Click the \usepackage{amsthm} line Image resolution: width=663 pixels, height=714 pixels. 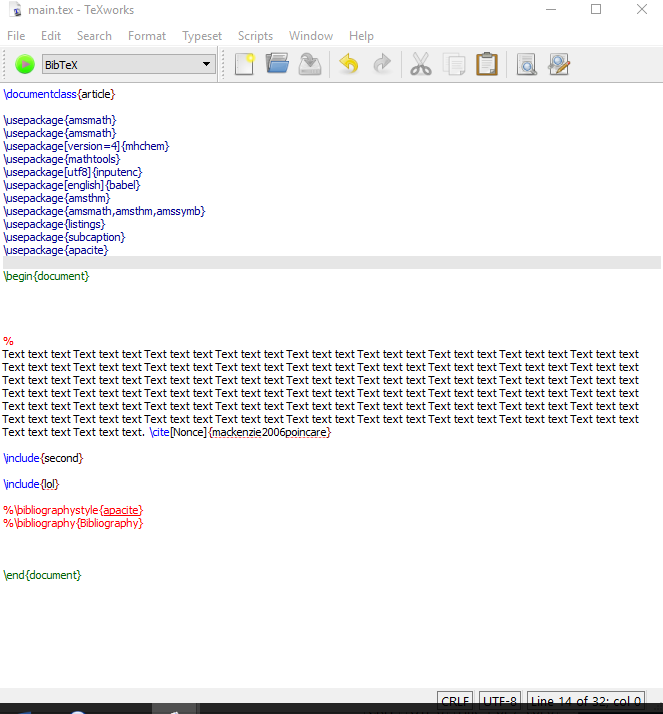tap(56, 198)
